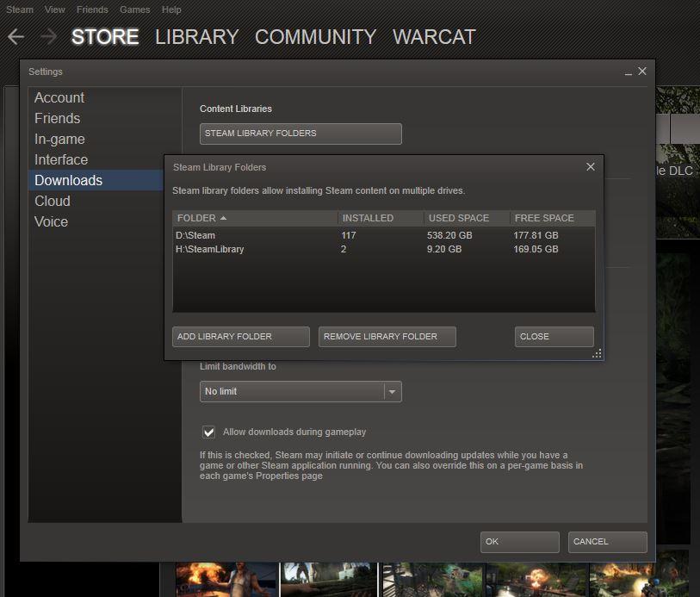Open the Games menu

pos(135,9)
